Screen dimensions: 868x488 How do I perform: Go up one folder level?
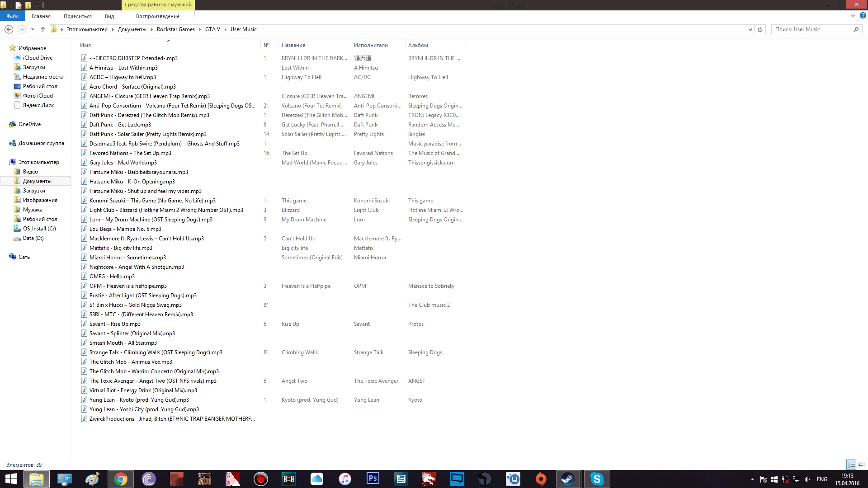click(43, 29)
